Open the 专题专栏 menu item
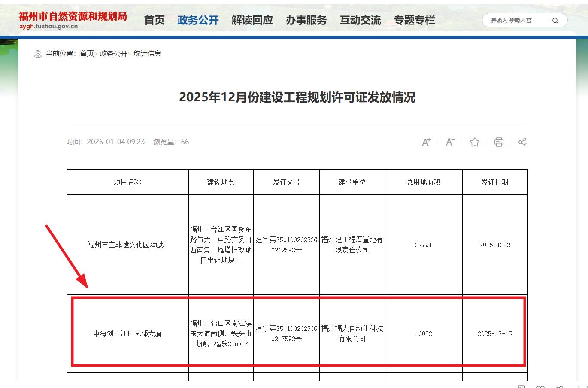 (x=414, y=20)
